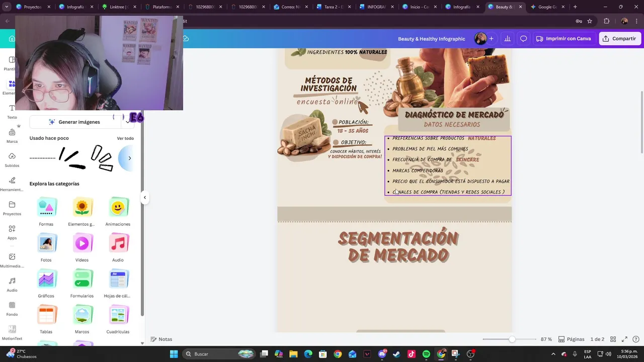The height and width of the screenshot is (362, 644).
Task: Open the Páginas view button
Action: (x=572, y=339)
